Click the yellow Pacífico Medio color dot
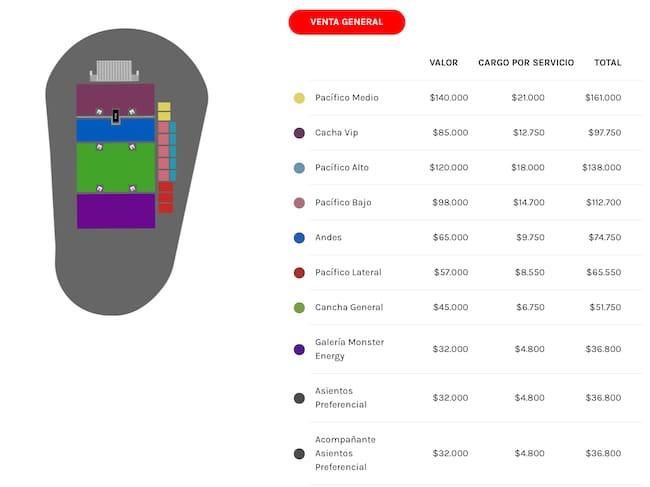The width and height of the screenshot is (650, 487). pos(299,98)
